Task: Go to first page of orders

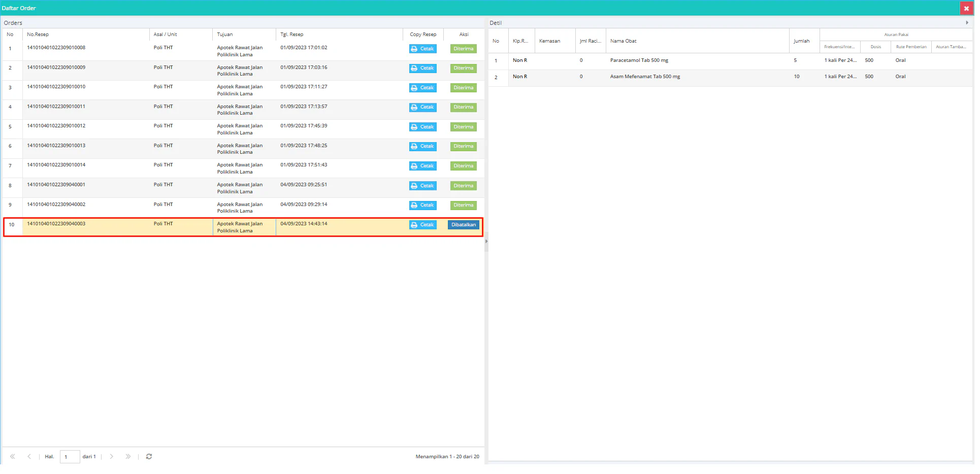Action: pyautogui.click(x=13, y=456)
